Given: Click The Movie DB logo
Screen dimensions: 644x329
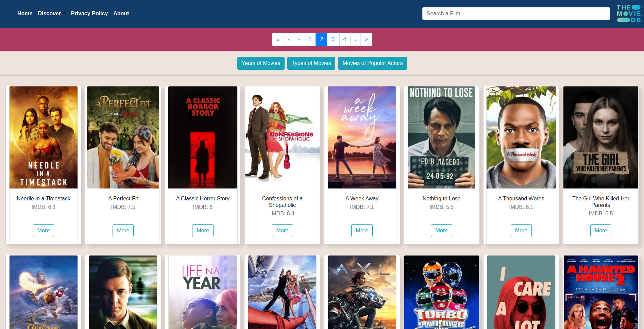Looking at the screenshot, I should [x=628, y=14].
